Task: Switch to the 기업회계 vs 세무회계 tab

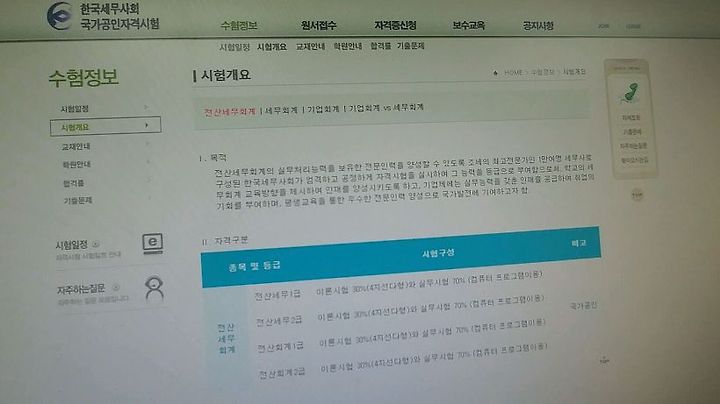Action: point(386,108)
